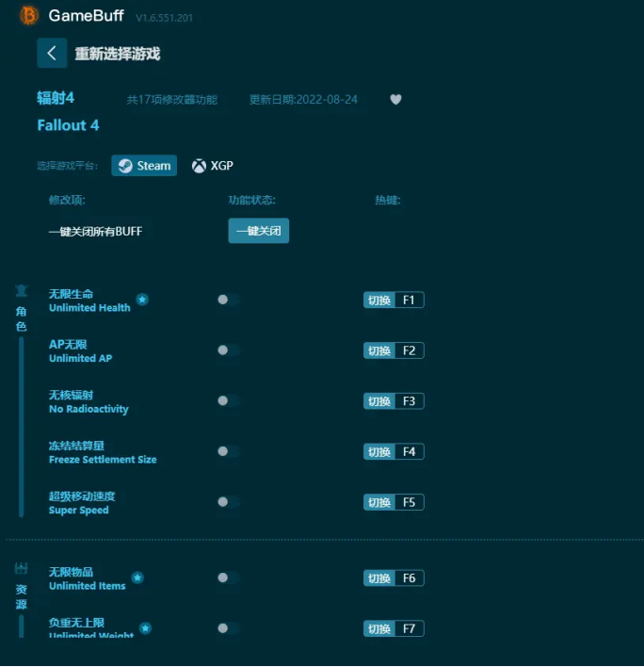This screenshot has height=667, width=644.
Task: Edit the F7 hotkey field
Action: click(x=410, y=628)
